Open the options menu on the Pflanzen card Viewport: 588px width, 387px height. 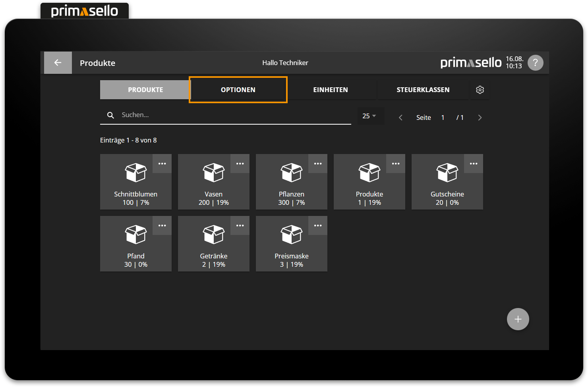(x=317, y=164)
